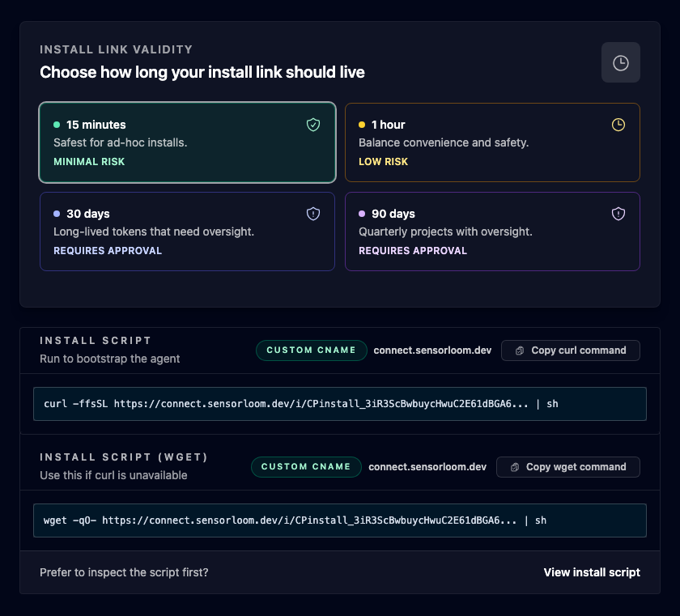Select the 15 minutes validity option

click(187, 142)
